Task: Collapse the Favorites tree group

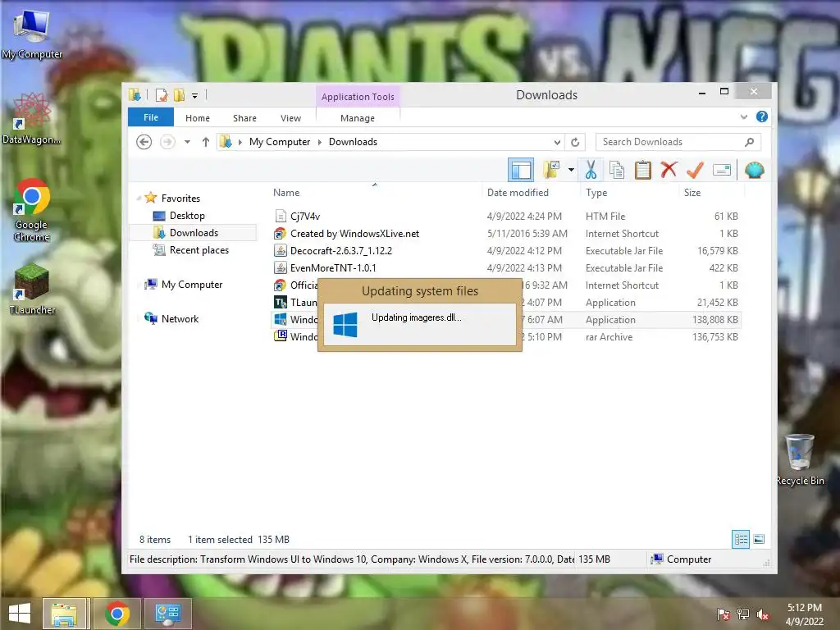Action: point(139,199)
